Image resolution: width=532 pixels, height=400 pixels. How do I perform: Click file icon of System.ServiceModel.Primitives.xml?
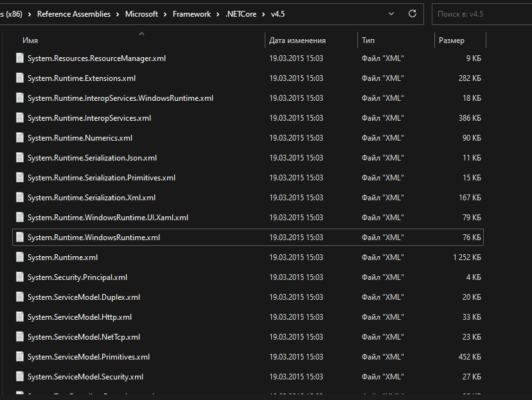20,356
